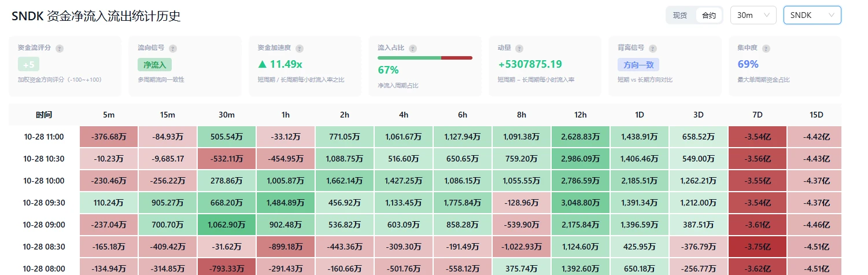Click cell 1,062.90万 in 30m column
868x275 pixels.
[x=227, y=225]
